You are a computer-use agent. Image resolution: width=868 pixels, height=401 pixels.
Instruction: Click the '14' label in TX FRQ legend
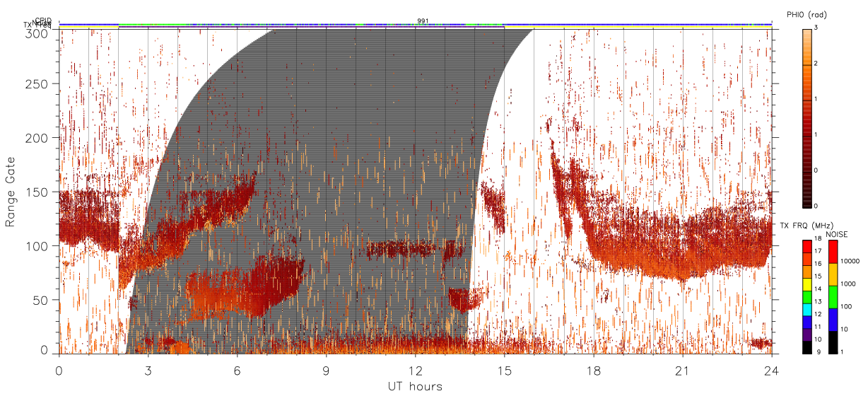[817, 289]
